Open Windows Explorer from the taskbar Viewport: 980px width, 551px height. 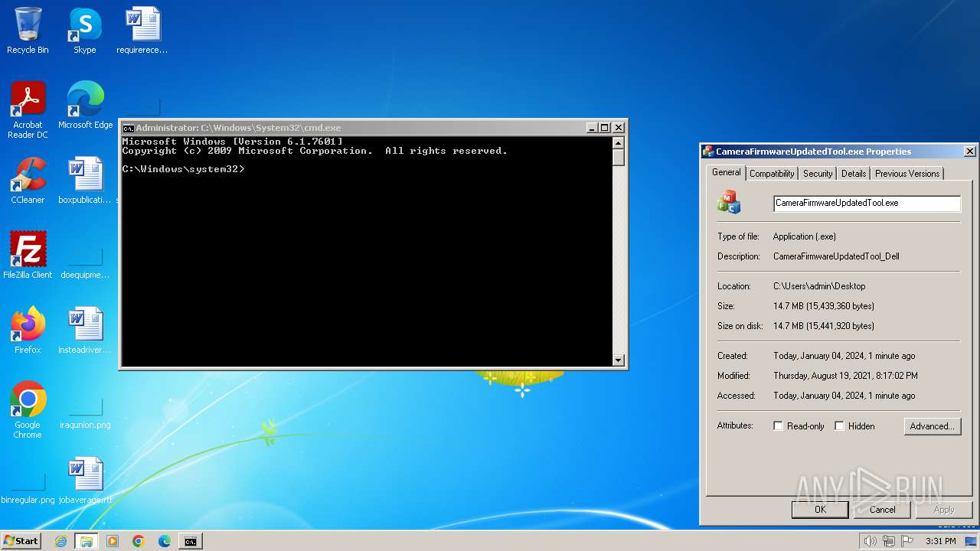click(87, 541)
